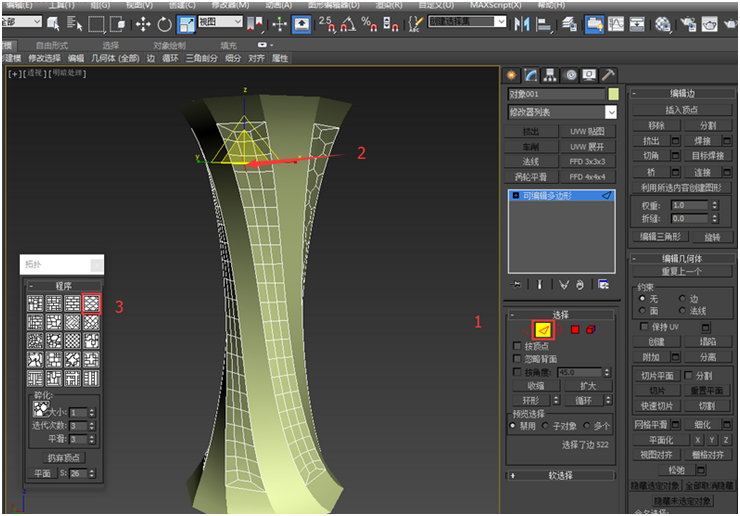Screen dimensions: 740x516
Task: Open the Utilities hammer panel icon
Action: tap(607, 75)
